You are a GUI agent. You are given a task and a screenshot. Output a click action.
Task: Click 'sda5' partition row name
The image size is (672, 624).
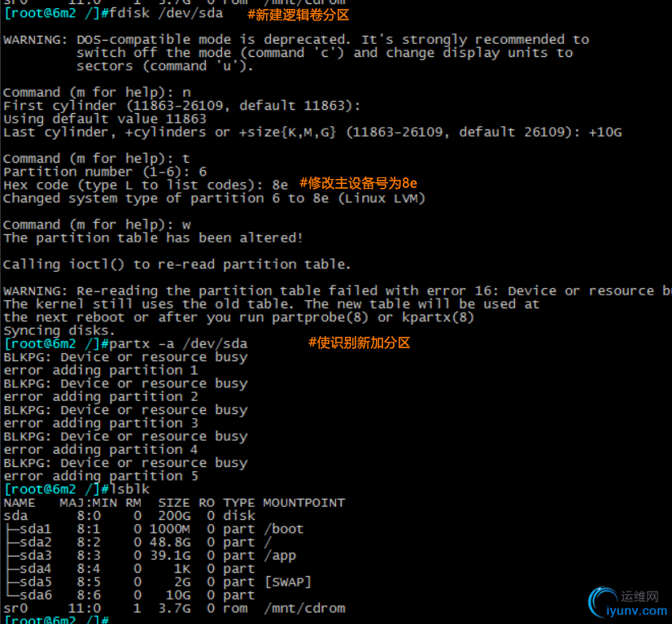click(x=36, y=582)
